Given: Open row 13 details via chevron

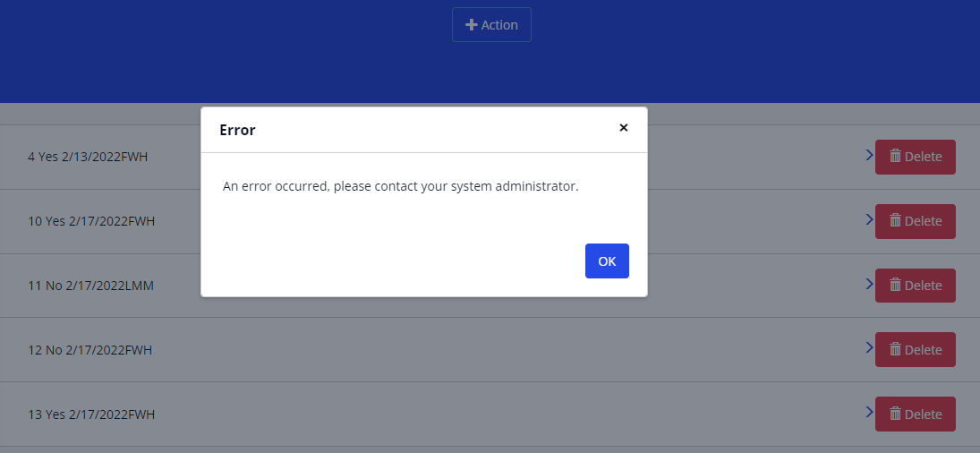Looking at the screenshot, I should [x=869, y=412].
